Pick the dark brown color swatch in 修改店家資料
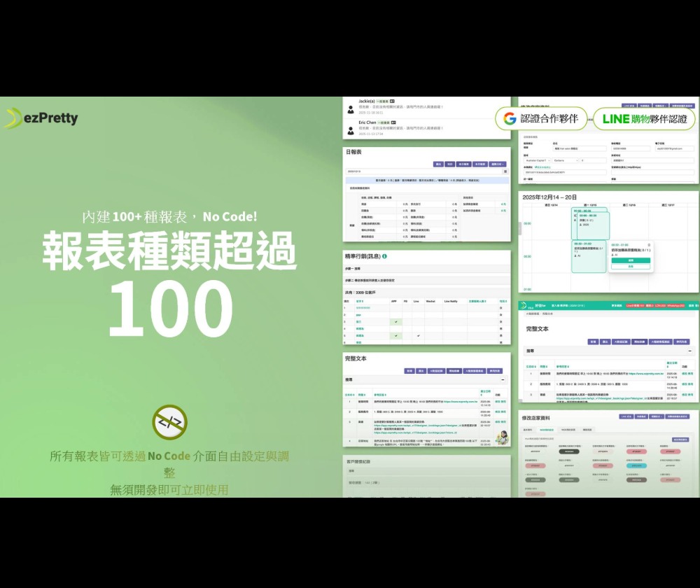 (x=636, y=480)
